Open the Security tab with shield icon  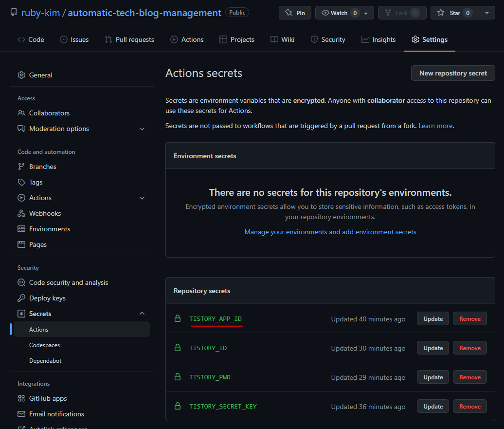point(328,39)
